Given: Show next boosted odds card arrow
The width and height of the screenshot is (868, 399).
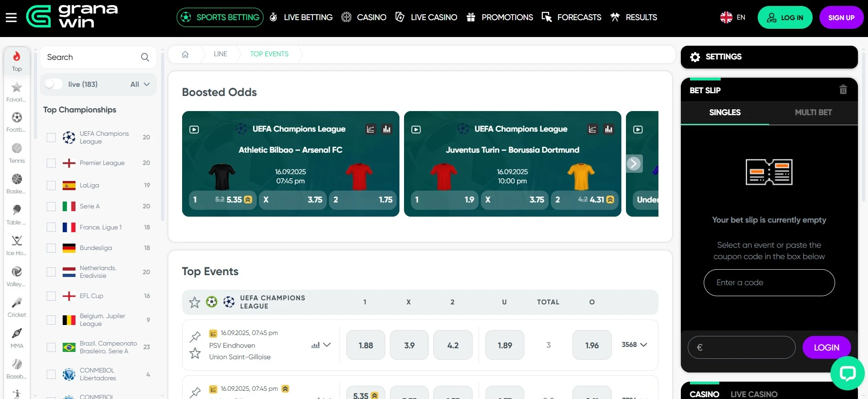Looking at the screenshot, I should pyautogui.click(x=634, y=164).
